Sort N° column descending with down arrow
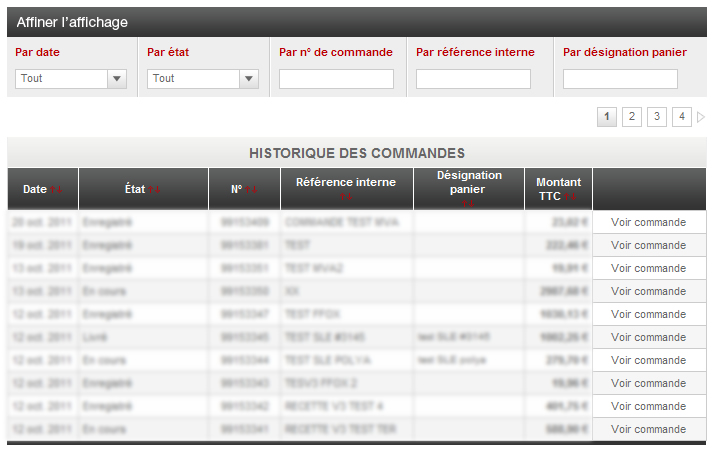 point(255,189)
